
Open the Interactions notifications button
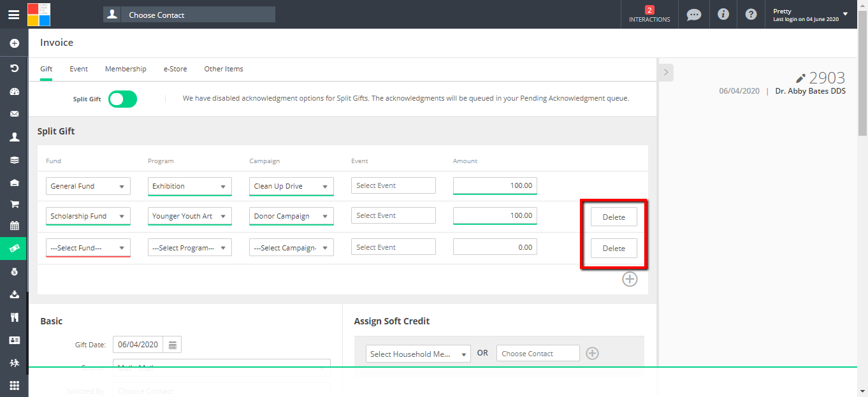point(649,14)
